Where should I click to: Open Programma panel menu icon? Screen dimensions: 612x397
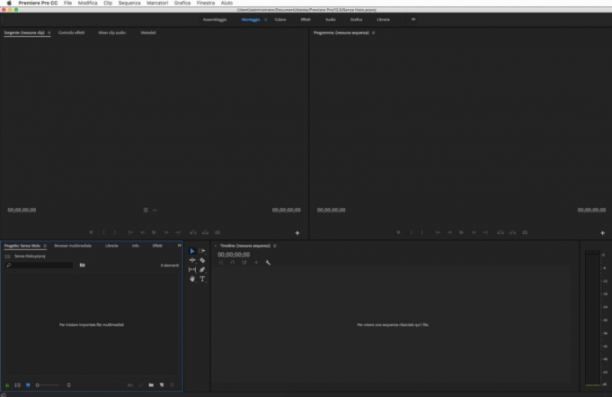point(374,33)
